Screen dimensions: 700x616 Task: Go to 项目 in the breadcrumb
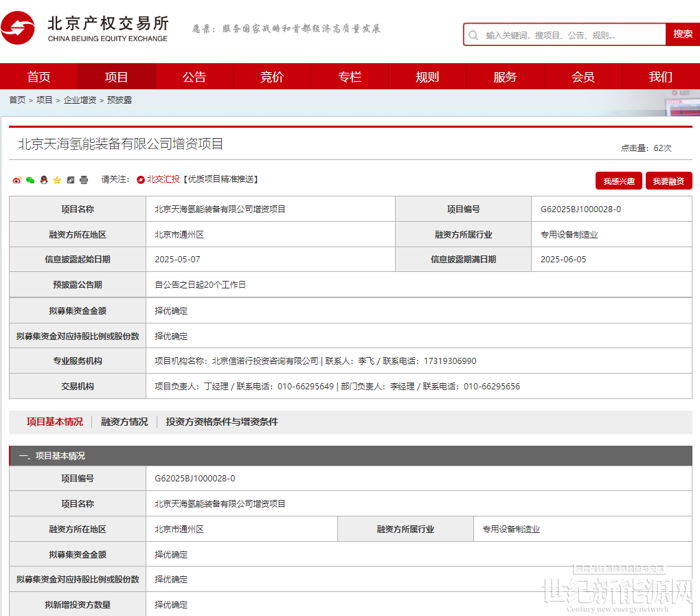(x=44, y=100)
